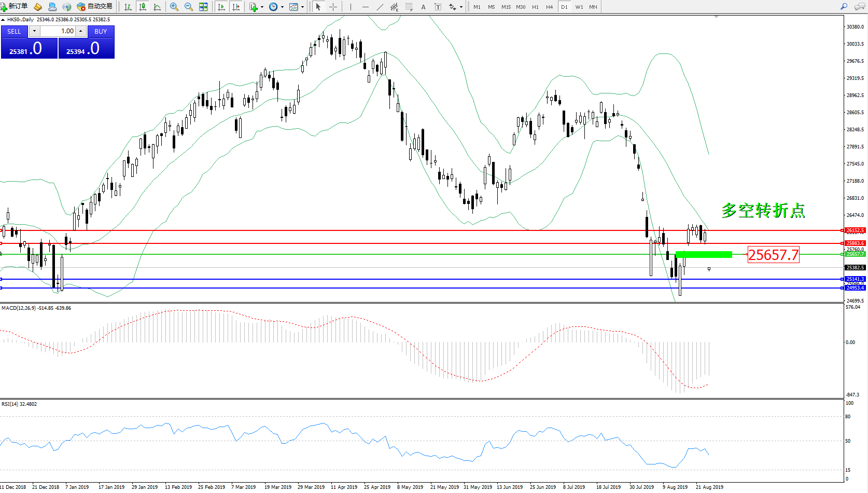Switch to the W1 timeframe
Viewport: 868px width, 493px height.
(579, 7)
